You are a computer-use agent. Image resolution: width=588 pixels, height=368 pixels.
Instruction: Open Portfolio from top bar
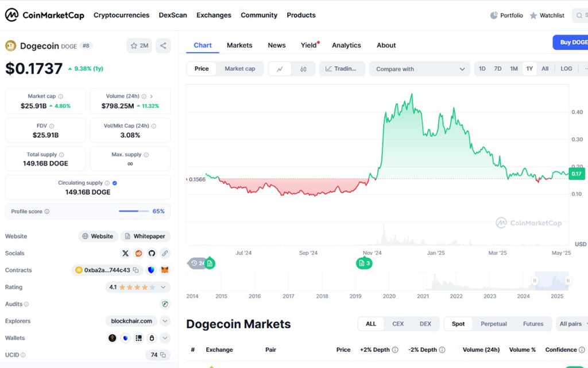coord(506,16)
